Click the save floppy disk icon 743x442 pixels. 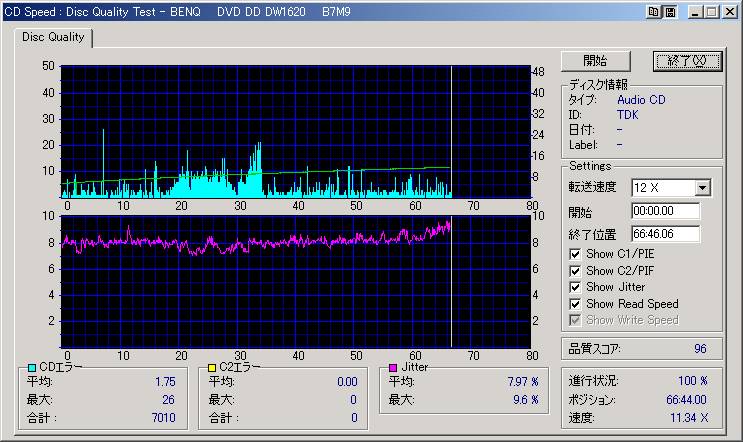click(x=670, y=12)
